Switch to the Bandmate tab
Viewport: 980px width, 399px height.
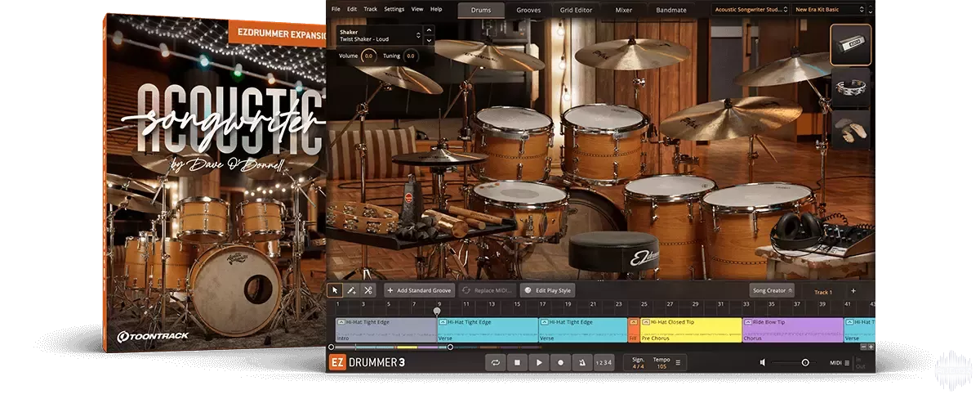coord(670,10)
